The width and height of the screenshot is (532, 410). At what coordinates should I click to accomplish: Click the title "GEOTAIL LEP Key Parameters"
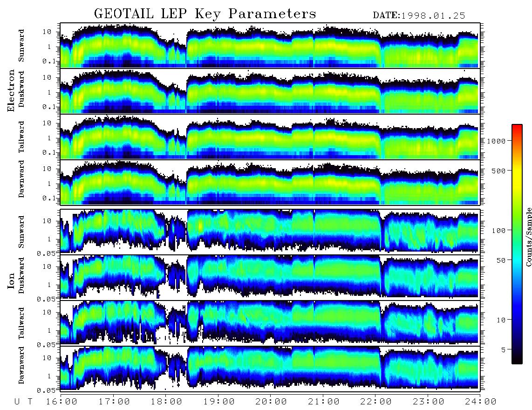pos(205,14)
